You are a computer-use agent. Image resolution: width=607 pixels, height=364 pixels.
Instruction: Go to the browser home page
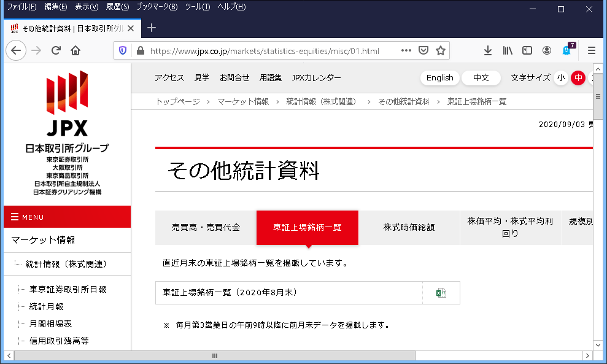75,50
